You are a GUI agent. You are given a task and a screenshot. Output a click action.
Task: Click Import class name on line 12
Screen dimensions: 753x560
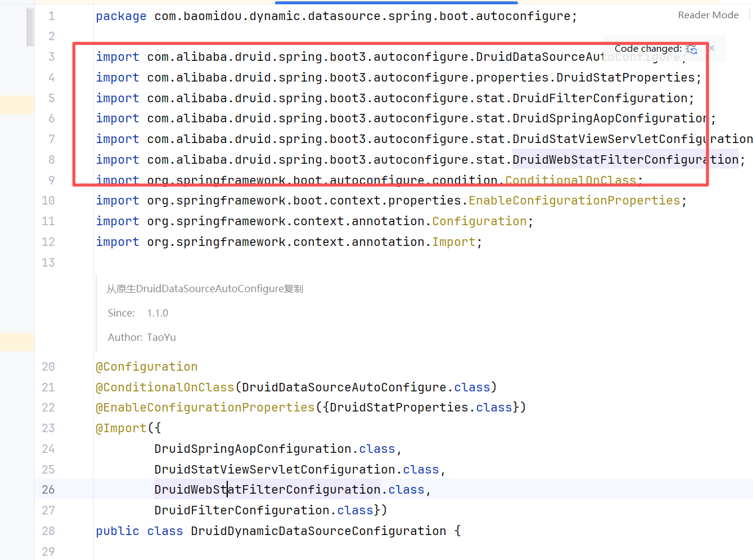coord(454,242)
